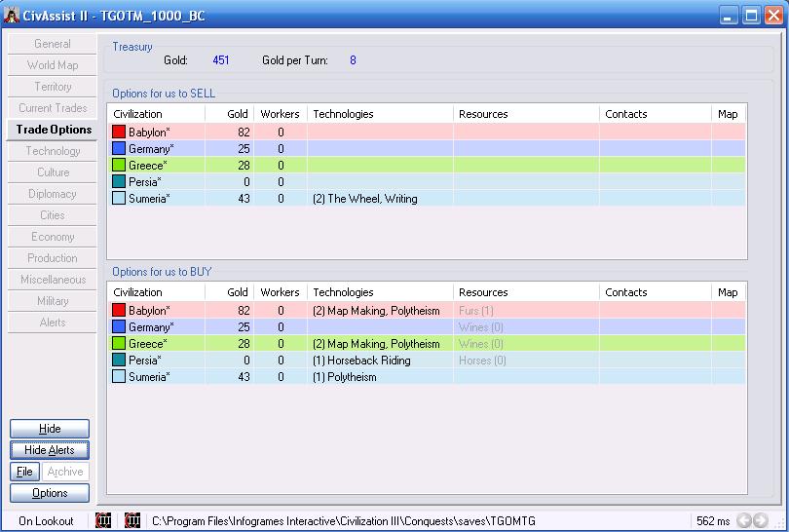The height and width of the screenshot is (532, 789).
Task: Maximize the CivAssist II window
Action: [751, 15]
